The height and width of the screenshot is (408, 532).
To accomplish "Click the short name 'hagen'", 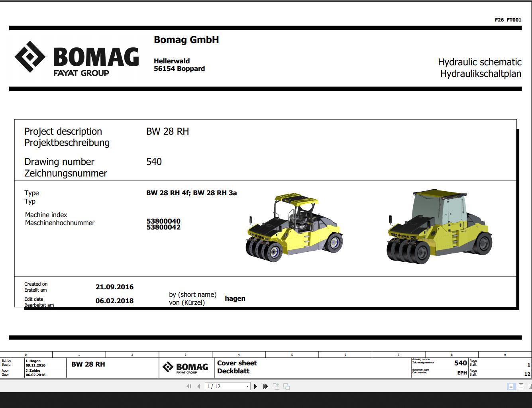I will pos(235,298).
